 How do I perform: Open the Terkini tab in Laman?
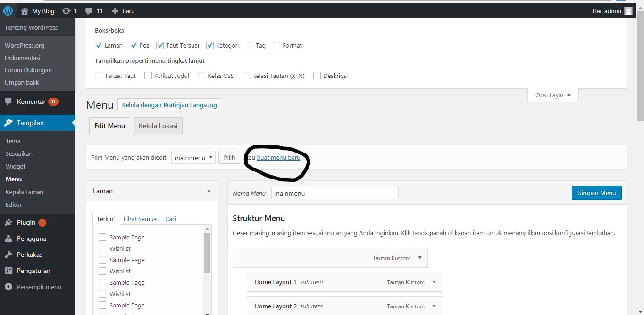106,219
